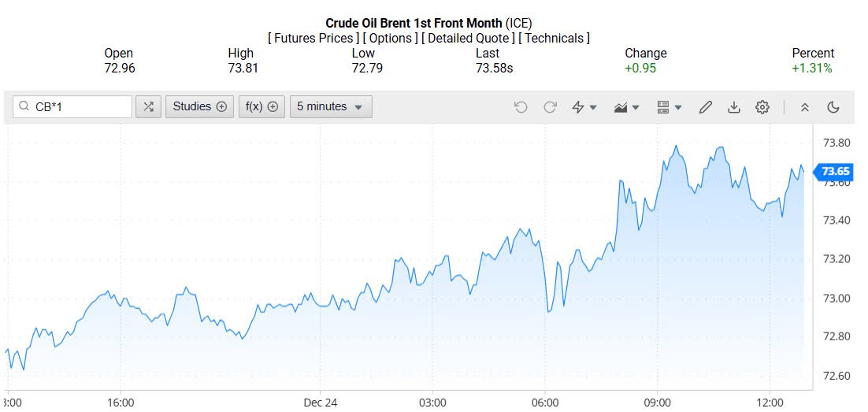Click the 73.65 current price label
The width and height of the screenshot is (868, 412).
(835, 171)
